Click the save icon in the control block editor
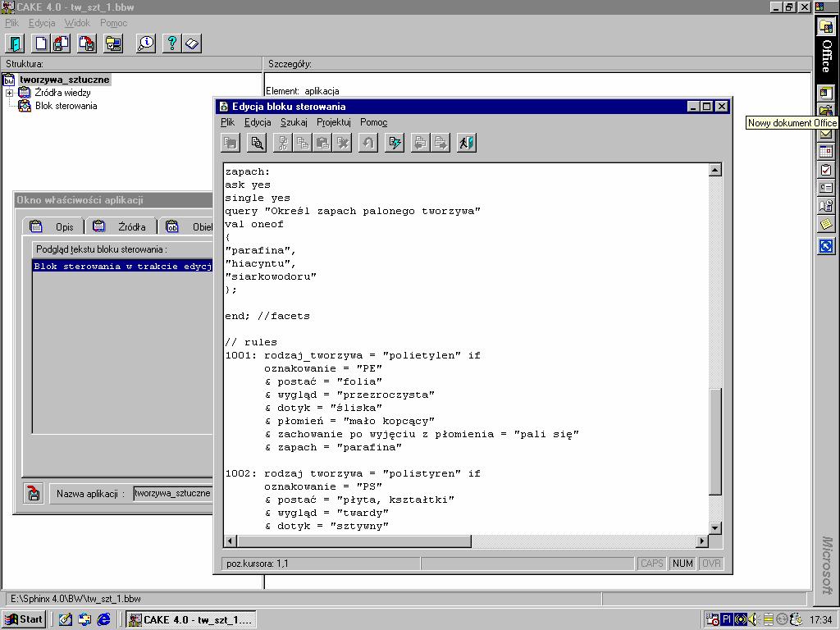 231,143
